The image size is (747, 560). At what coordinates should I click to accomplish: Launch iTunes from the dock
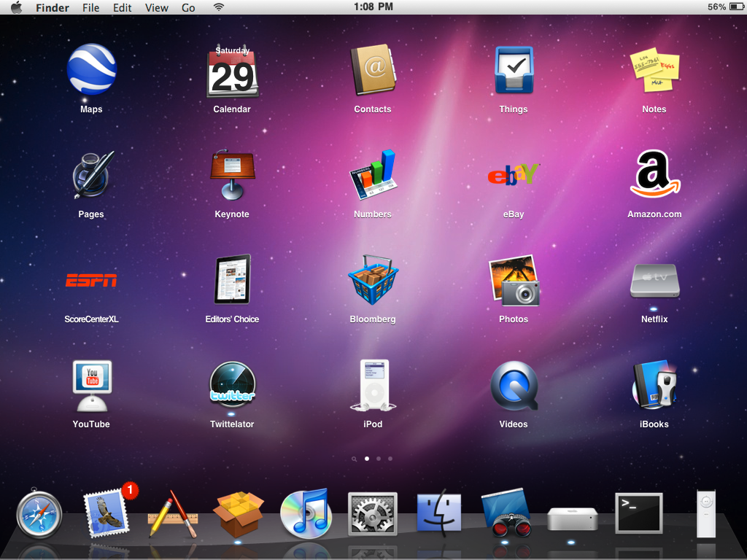[x=305, y=514]
